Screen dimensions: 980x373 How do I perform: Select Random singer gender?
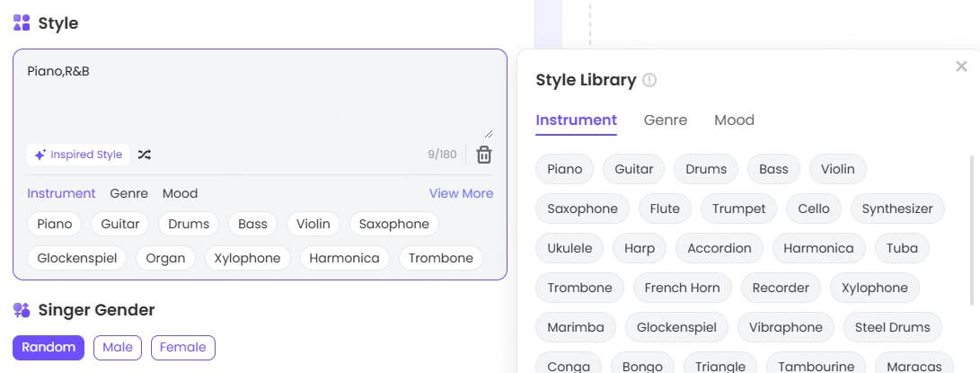click(x=49, y=347)
